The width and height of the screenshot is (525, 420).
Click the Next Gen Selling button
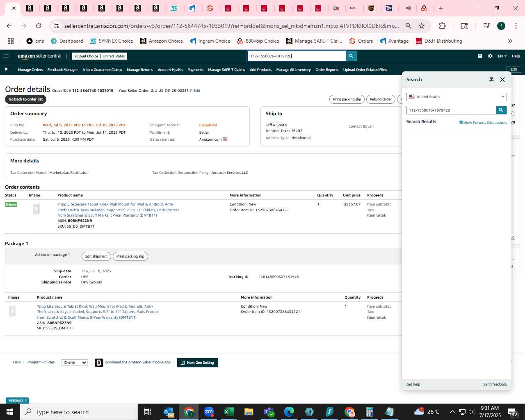click(198, 363)
